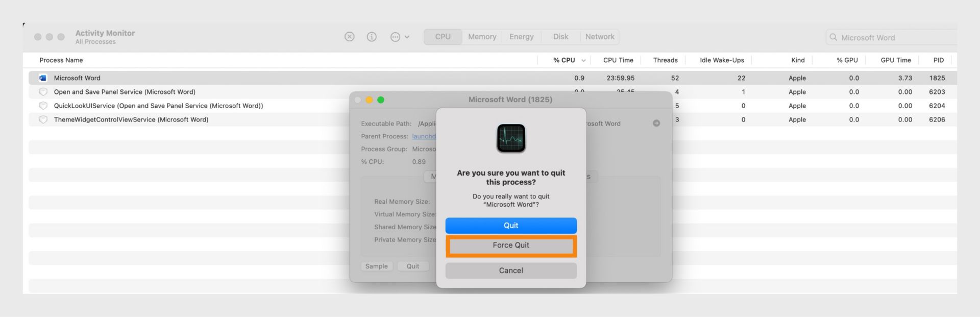Click Cancel in the quit dialog
The height and width of the screenshot is (317, 980).
pos(511,271)
